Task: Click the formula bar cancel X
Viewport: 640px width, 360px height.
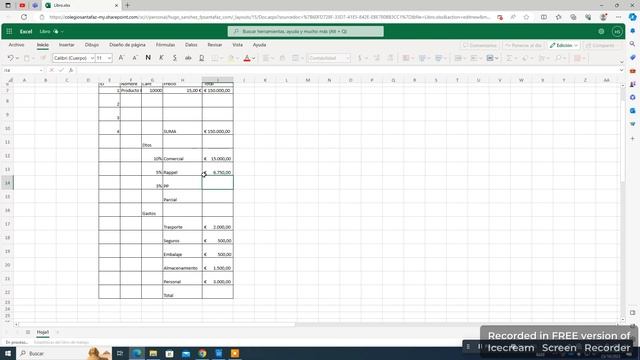Action: [x=52, y=70]
